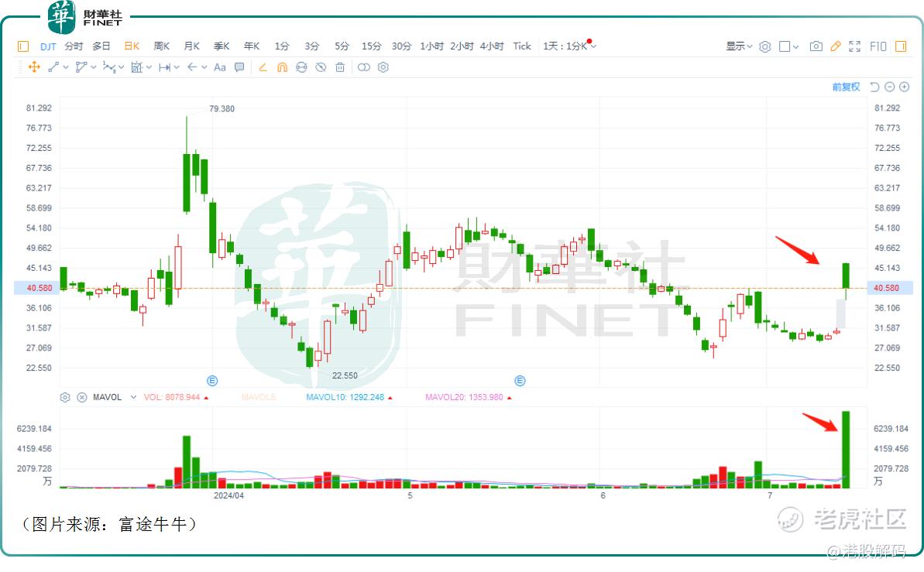Viewport: 924px width, 572px height.
Task: Hide all drawings with eye-slash icon
Action: 321,67
